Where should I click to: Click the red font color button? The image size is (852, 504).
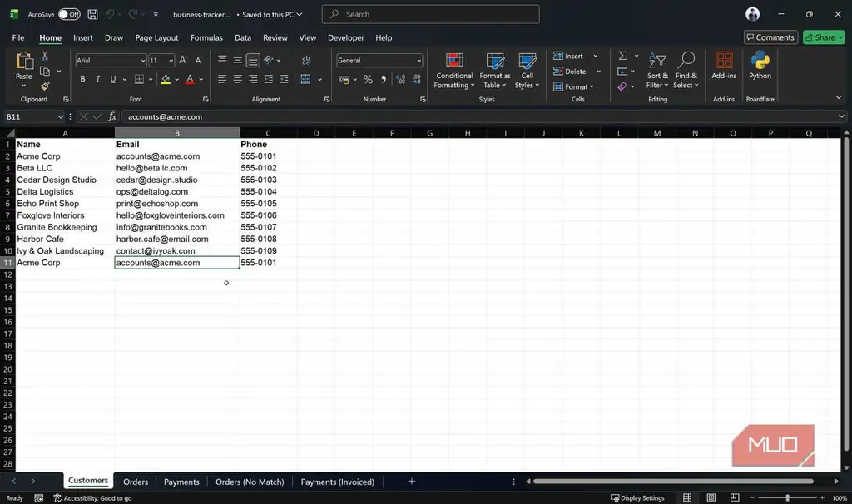pyautogui.click(x=190, y=79)
